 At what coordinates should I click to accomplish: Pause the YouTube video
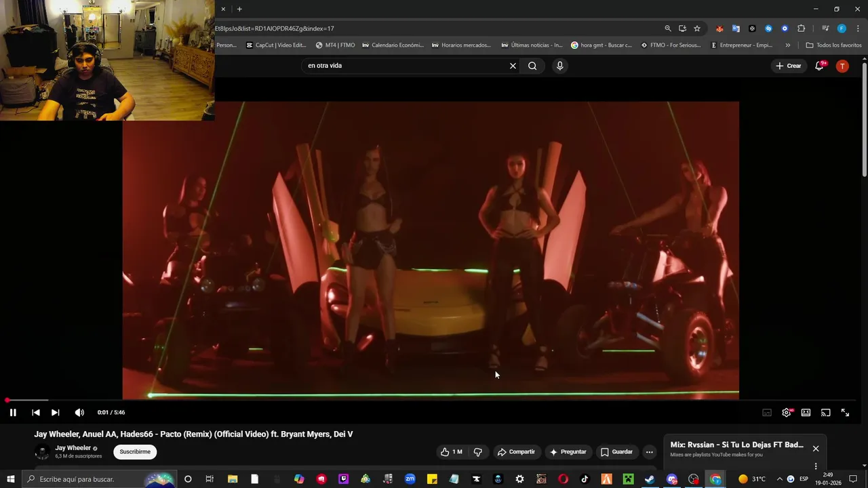(x=13, y=412)
